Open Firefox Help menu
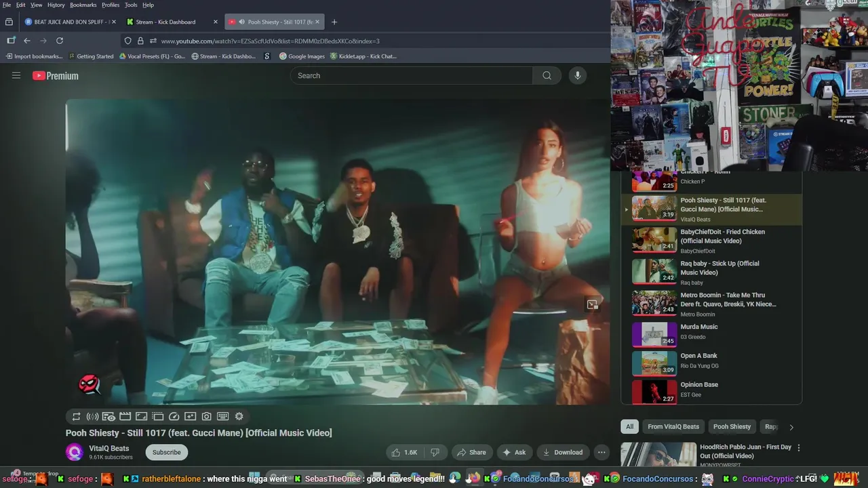Image resolution: width=868 pixels, height=488 pixels. coord(148,5)
